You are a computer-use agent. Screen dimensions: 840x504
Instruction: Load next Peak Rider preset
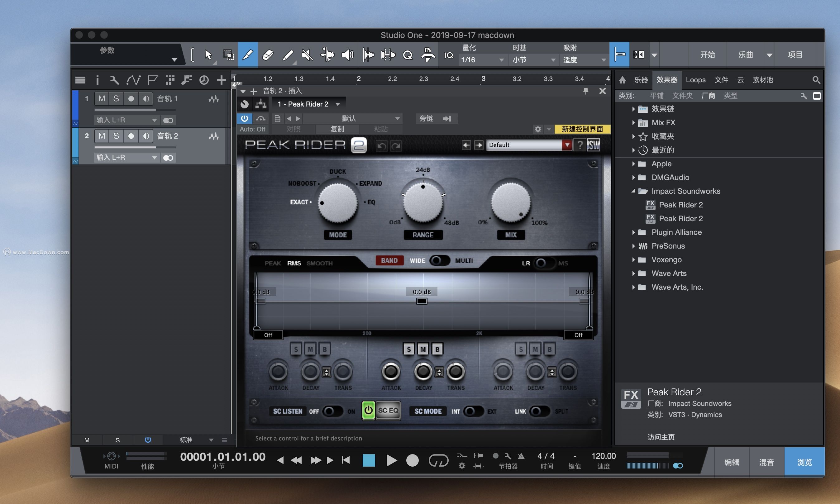click(x=479, y=145)
